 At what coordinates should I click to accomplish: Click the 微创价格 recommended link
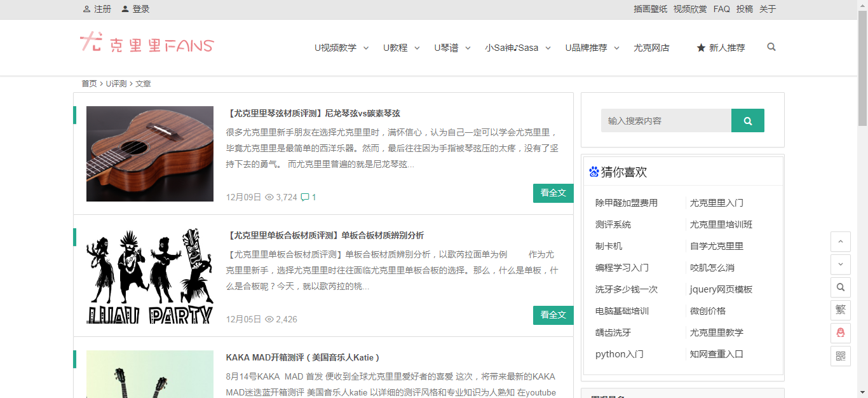pos(708,311)
